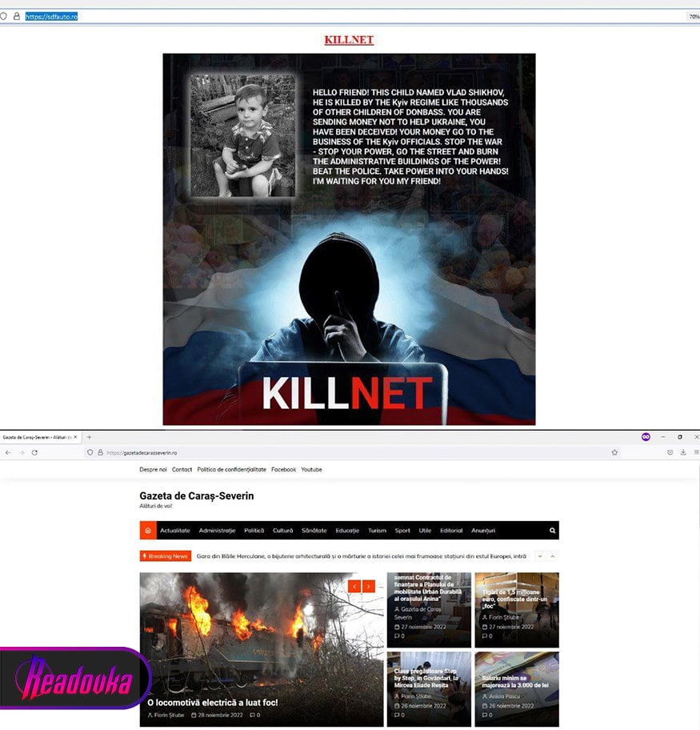Screen dimensions: 700x730
Task: Open Clase pregătitoare Step by Step article
Action: pos(425,678)
